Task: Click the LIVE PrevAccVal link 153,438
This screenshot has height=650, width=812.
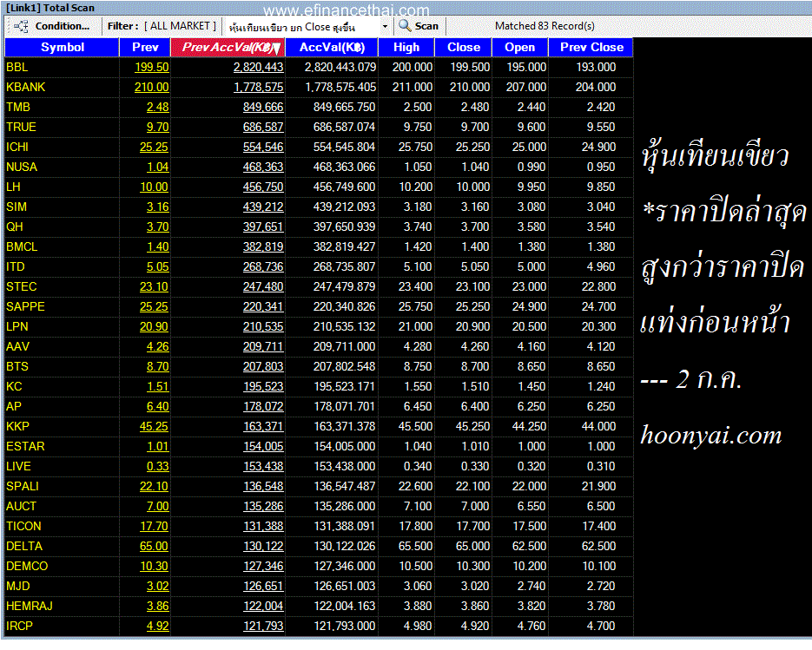Action: (x=263, y=466)
